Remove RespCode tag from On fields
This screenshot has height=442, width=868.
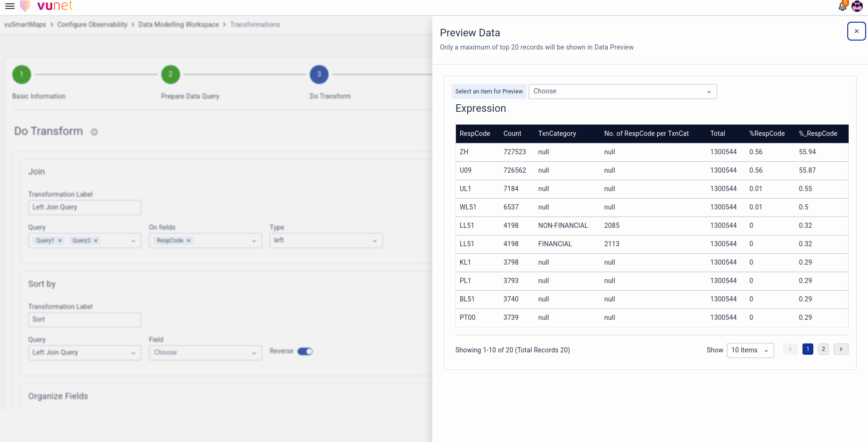coord(189,241)
